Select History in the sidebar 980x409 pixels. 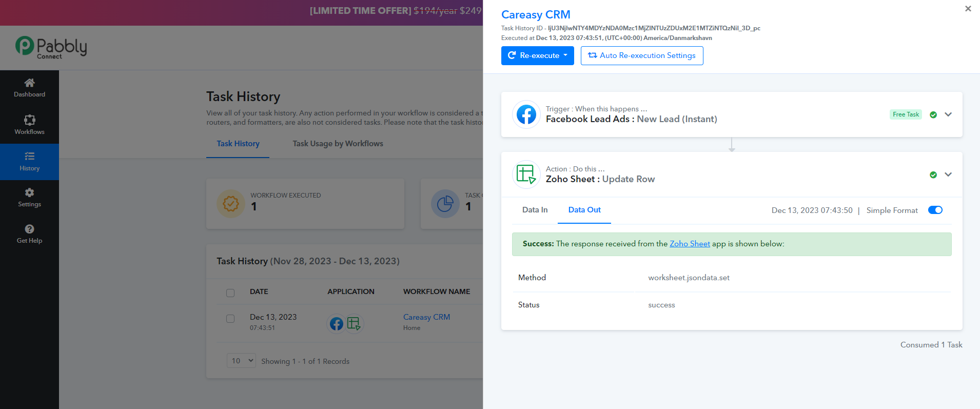click(29, 162)
